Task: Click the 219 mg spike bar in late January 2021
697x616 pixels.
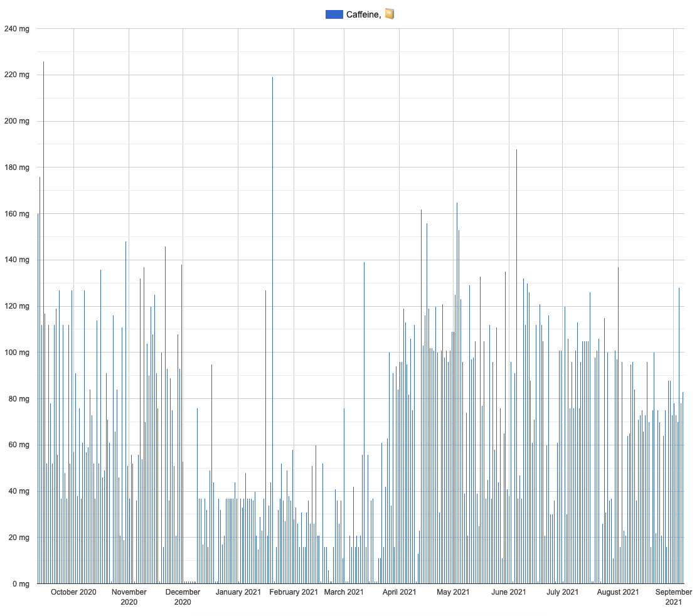Action: [272, 330]
